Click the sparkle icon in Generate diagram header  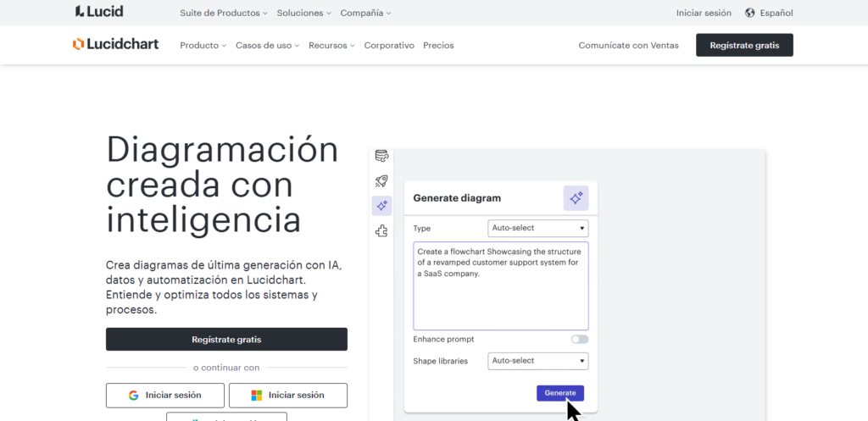pos(576,197)
